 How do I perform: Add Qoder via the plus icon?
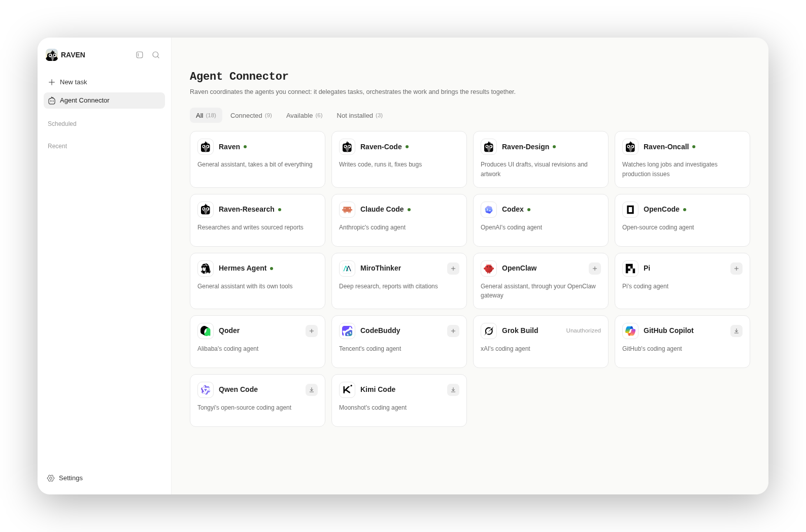tap(312, 331)
